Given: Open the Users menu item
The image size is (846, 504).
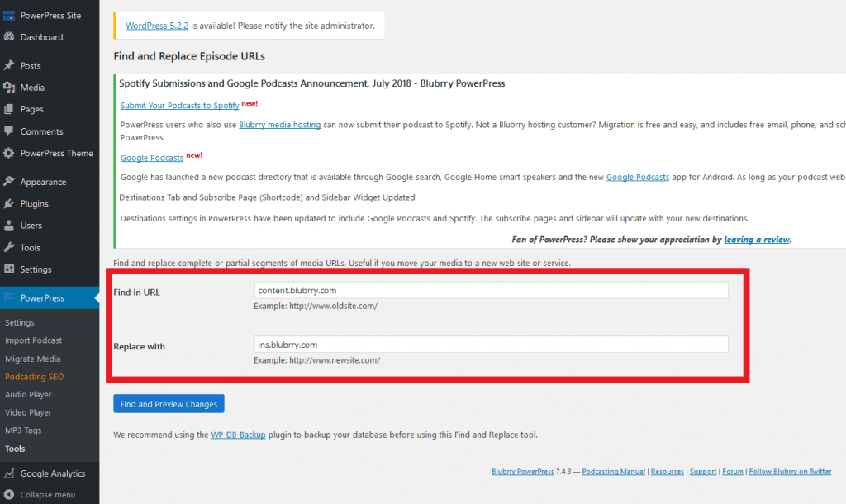Looking at the screenshot, I should (x=31, y=226).
